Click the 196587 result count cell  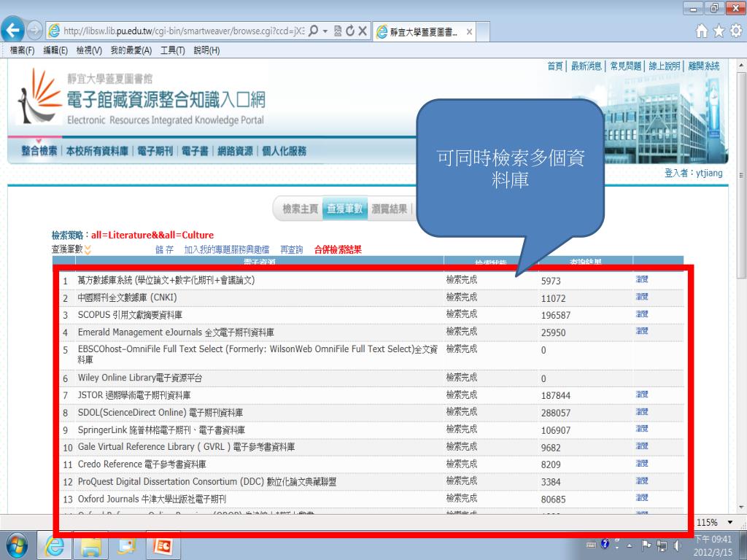tap(555, 315)
